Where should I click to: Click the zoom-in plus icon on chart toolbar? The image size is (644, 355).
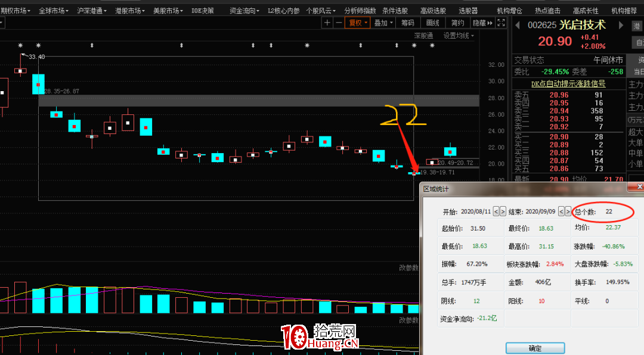327,23
